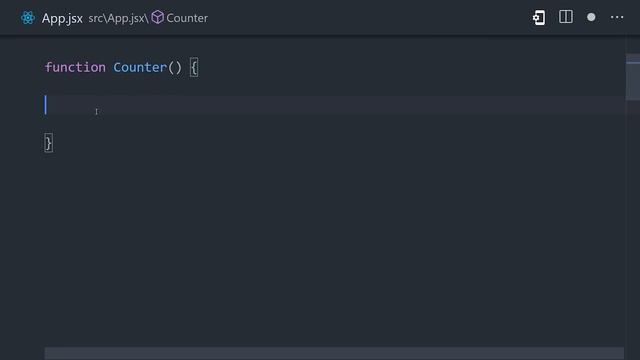Open the More Actions ellipsis menu
This screenshot has height=360, width=640.
click(x=617, y=17)
